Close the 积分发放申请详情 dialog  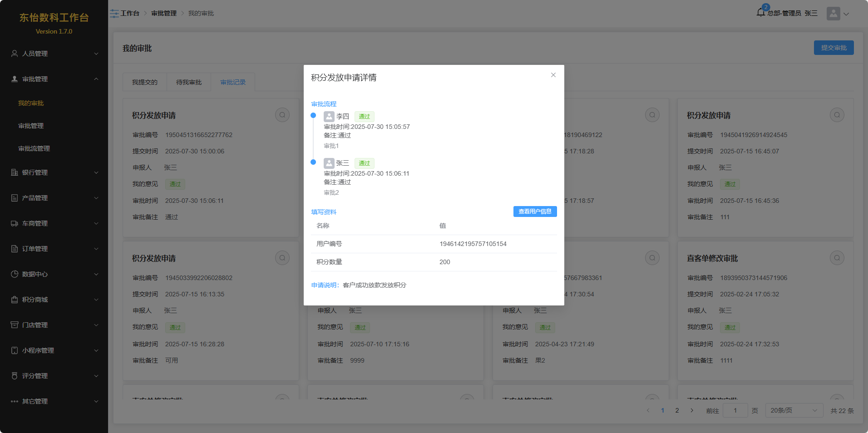tap(553, 75)
